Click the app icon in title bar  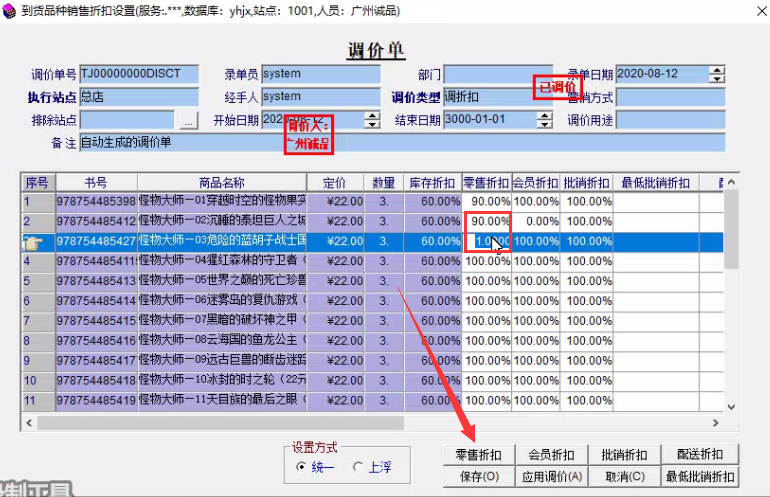click(x=9, y=10)
